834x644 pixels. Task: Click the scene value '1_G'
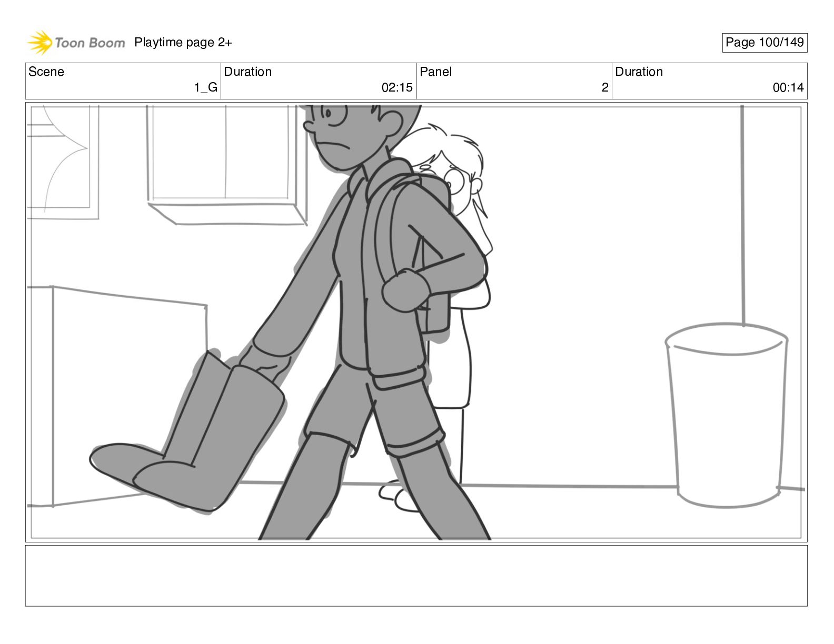[205, 88]
